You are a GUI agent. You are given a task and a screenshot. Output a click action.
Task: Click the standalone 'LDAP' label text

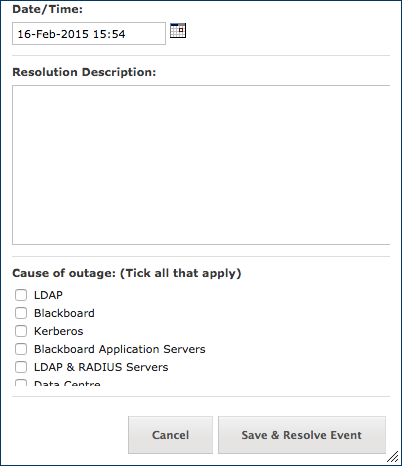48,295
